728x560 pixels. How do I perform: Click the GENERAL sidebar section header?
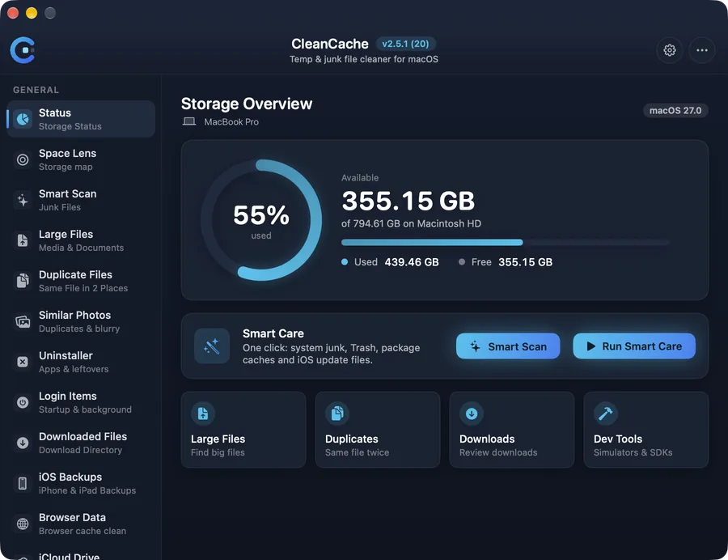tap(36, 90)
